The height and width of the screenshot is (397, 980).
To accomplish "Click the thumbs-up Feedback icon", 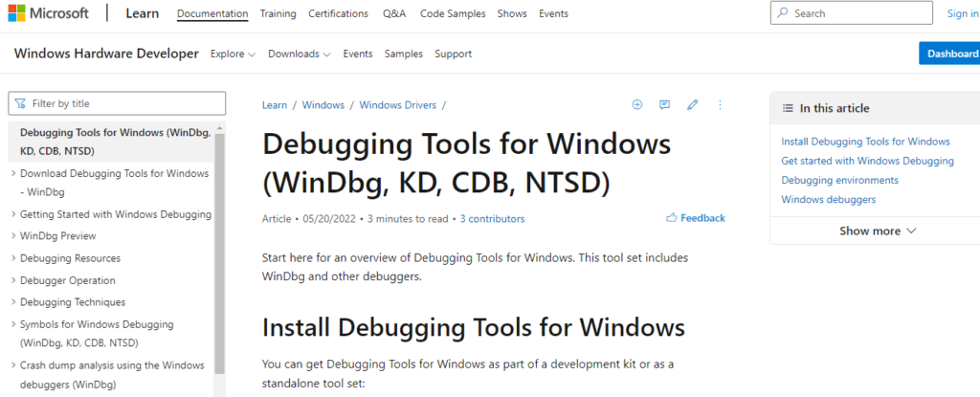I will [672, 218].
